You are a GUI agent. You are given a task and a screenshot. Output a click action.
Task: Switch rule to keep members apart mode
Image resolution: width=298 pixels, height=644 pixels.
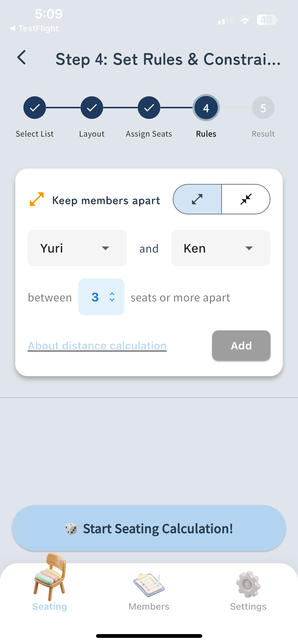tap(198, 199)
